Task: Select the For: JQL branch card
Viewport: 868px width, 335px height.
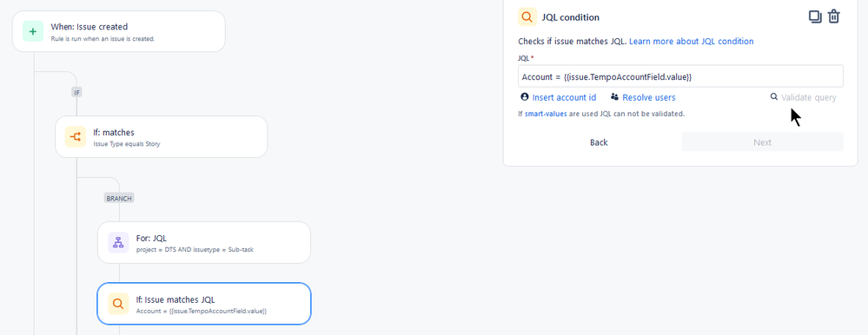Action: pos(203,243)
